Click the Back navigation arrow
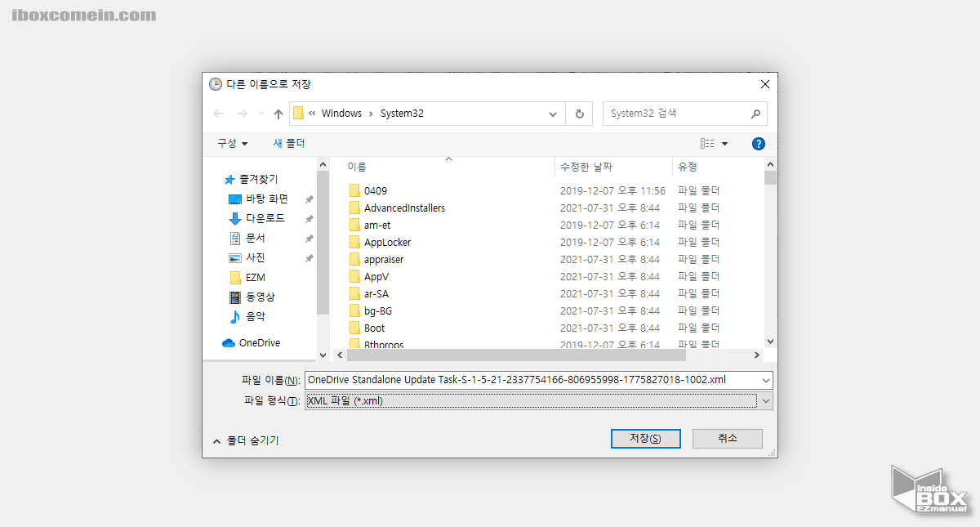This screenshot has width=980, height=527. click(217, 114)
